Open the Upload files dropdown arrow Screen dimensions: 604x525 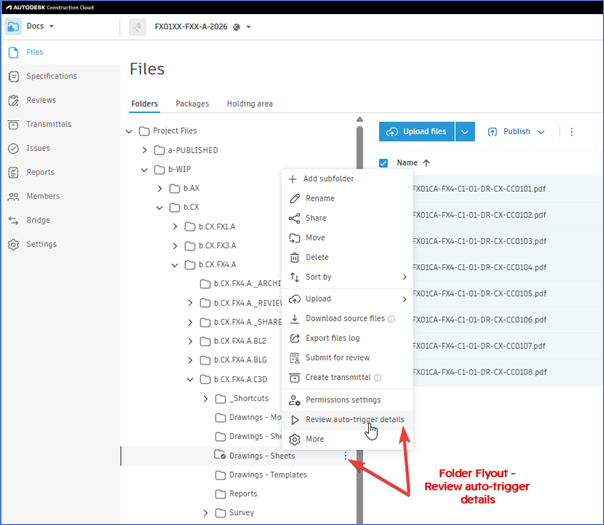pyautogui.click(x=465, y=132)
